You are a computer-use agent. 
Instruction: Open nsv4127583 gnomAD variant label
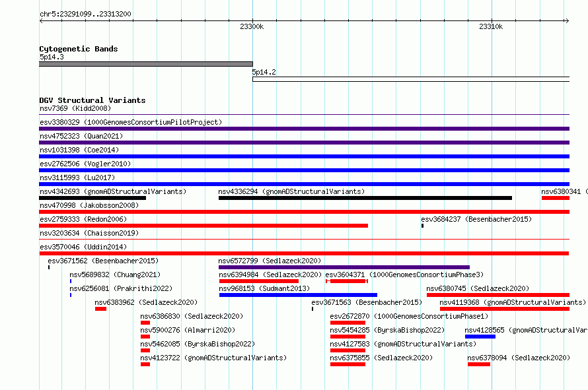tap(403, 344)
